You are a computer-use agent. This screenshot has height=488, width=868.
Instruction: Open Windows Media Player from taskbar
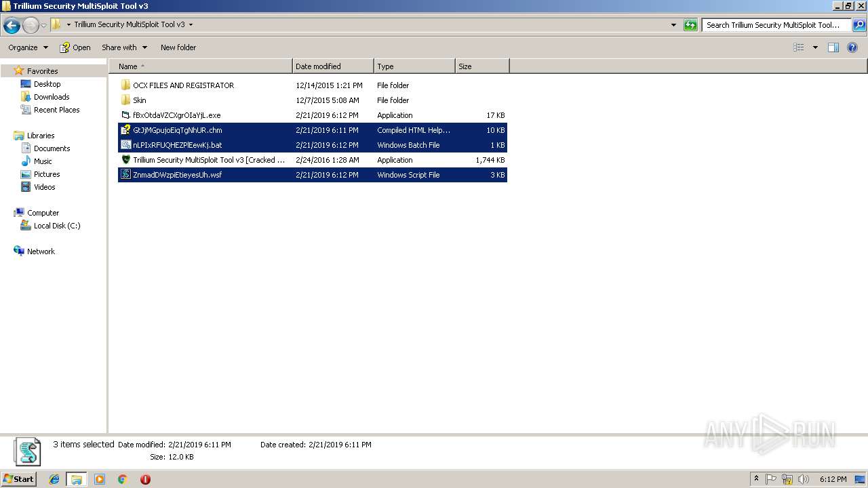point(100,479)
